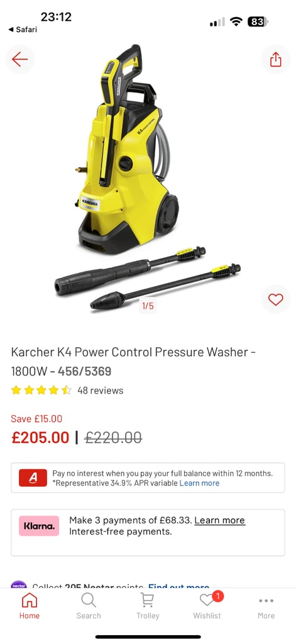Tap the pressure washer product image
296x644 pixels.
148,177
